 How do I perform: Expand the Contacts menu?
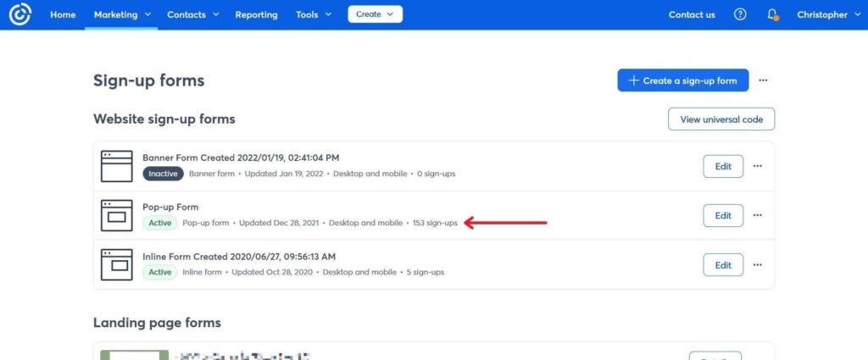coord(193,15)
